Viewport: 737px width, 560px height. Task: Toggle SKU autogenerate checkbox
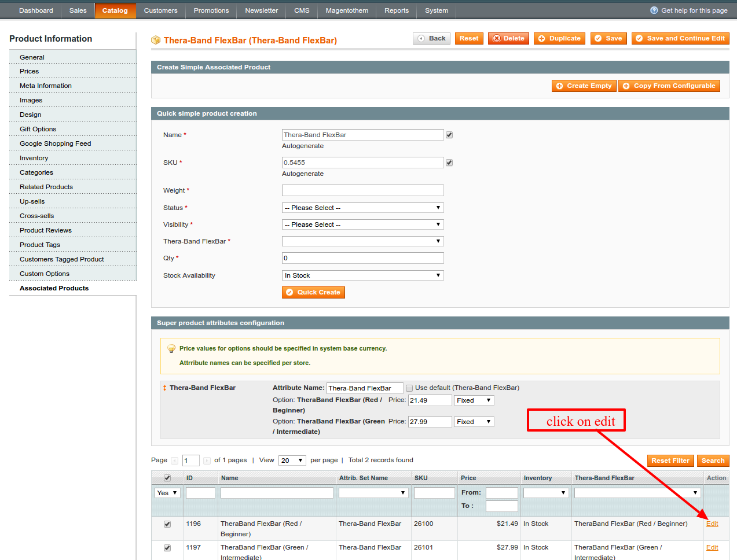[x=449, y=163]
